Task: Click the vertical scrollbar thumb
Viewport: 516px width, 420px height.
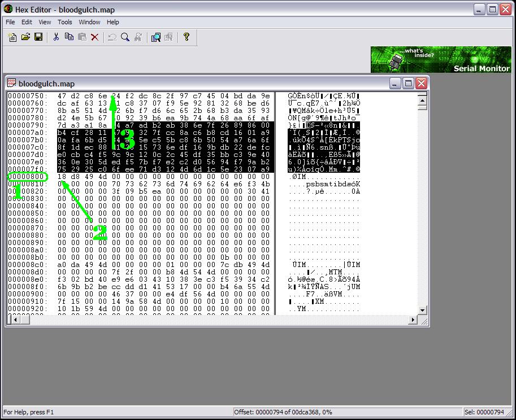Action: tap(423, 107)
